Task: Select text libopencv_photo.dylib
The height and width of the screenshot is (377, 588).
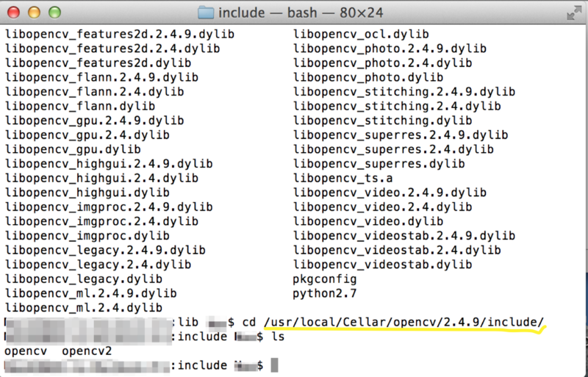Action: [368, 78]
